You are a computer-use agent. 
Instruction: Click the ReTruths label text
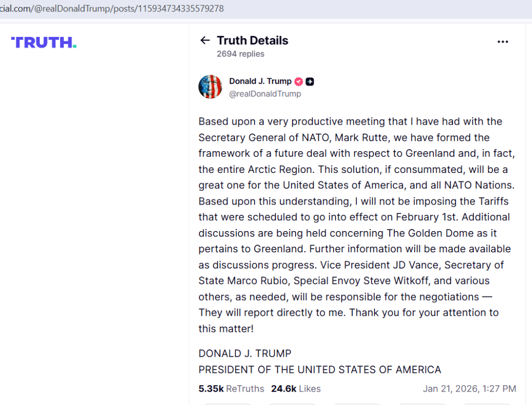point(245,388)
